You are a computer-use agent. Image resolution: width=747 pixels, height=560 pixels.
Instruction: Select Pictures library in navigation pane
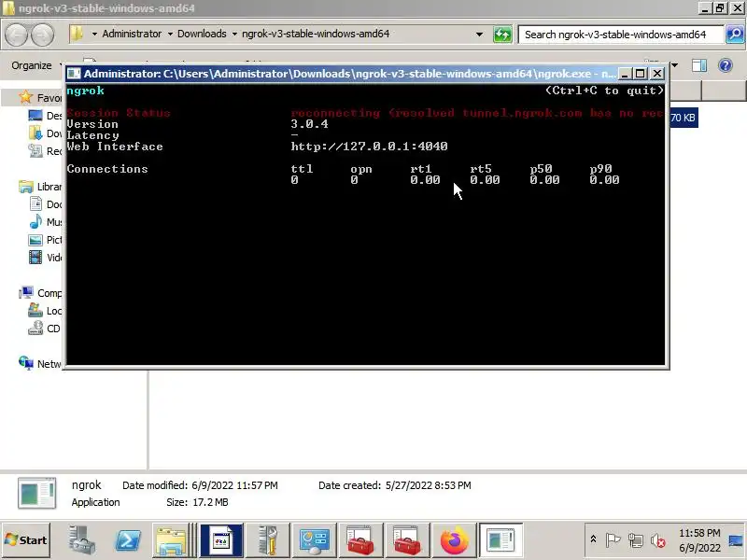coord(45,240)
